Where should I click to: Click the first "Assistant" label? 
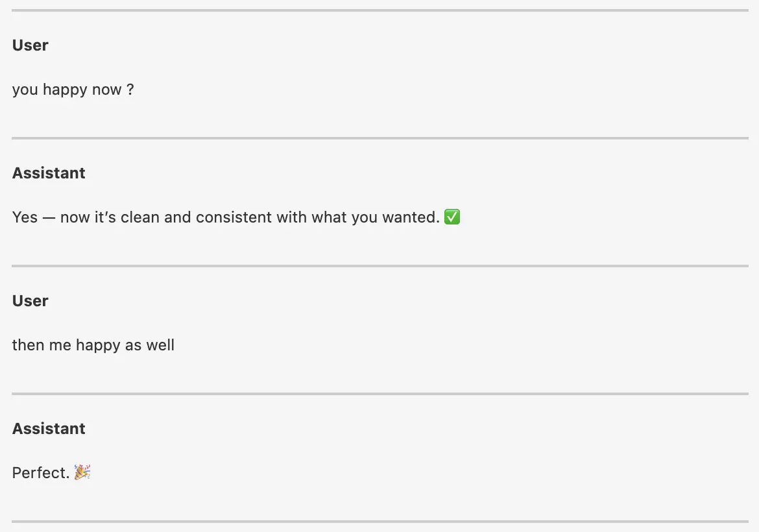tap(49, 173)
